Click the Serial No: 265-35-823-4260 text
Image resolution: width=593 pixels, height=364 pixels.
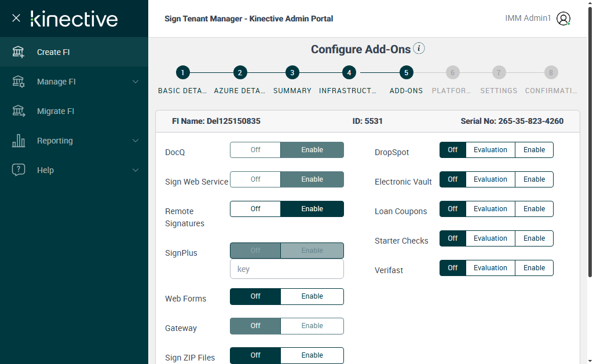[x=512, y=121]
